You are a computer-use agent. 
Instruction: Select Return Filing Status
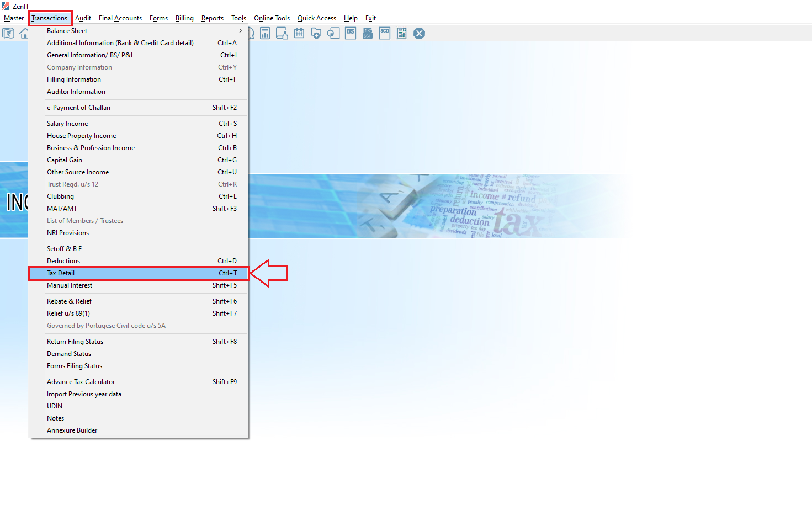pyautogui.click(x=138, y=342)
